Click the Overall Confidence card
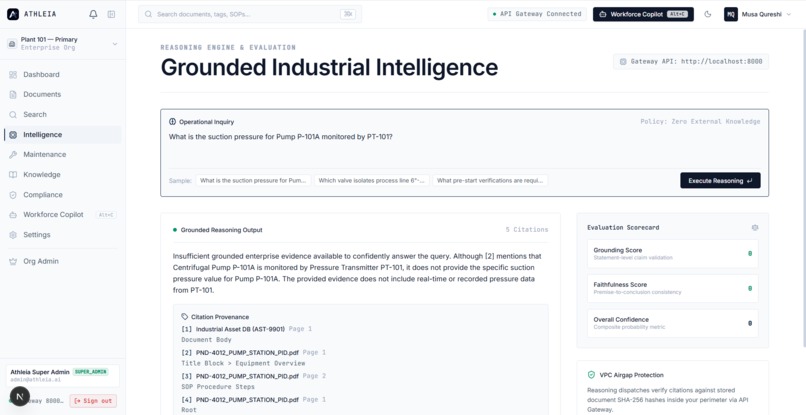 point(673,323)
